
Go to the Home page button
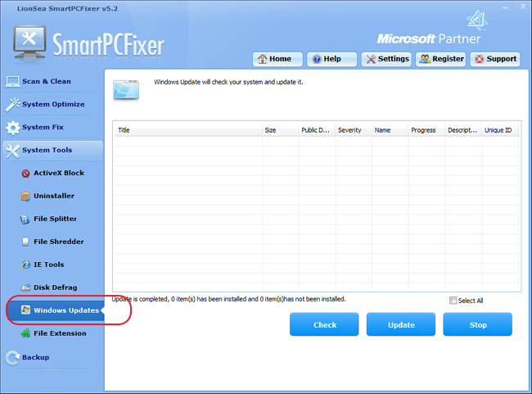tap(277, 59)
